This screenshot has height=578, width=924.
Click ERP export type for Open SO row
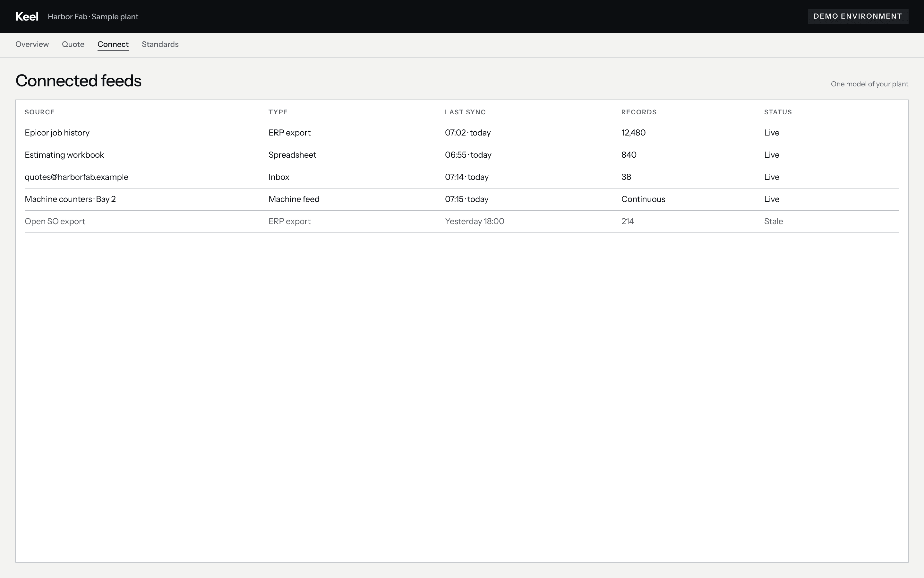click(x=289, y=221)
